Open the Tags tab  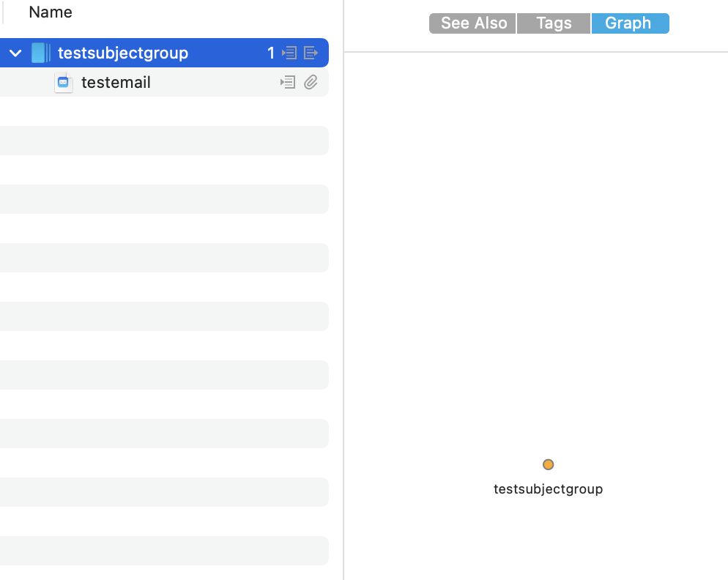coord(554,23)
